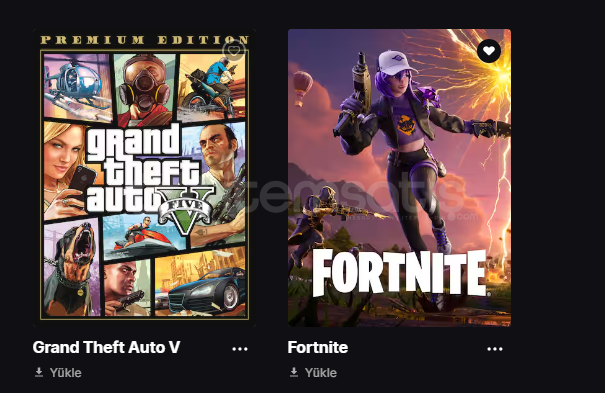Unfavorite Fortnite using the filled heart icon
Screen dimensions: 605x393
pyautogui.click(x=489, y=51)
